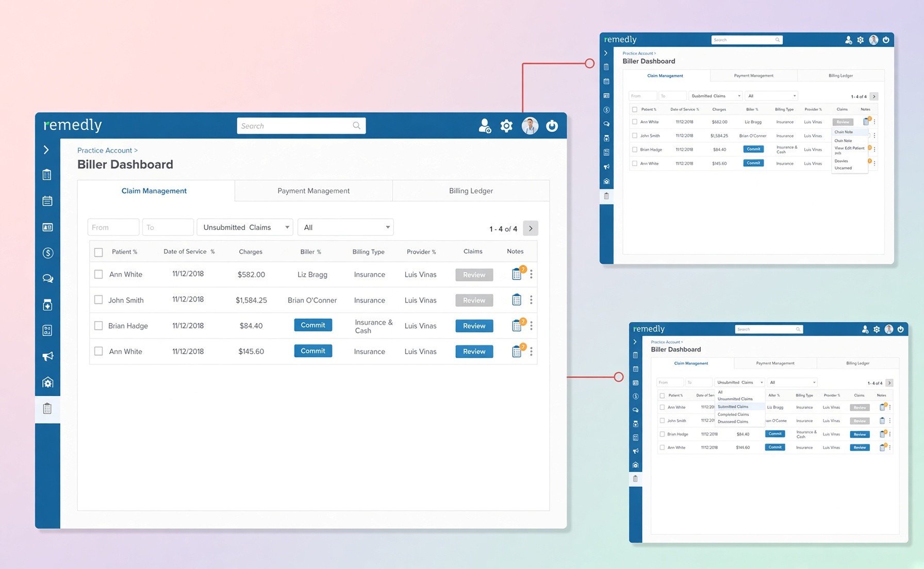Image resolution: width=924 pixels, height=569 pixels.
Task: Check the box for John Smith row
Action: [98, 300]
